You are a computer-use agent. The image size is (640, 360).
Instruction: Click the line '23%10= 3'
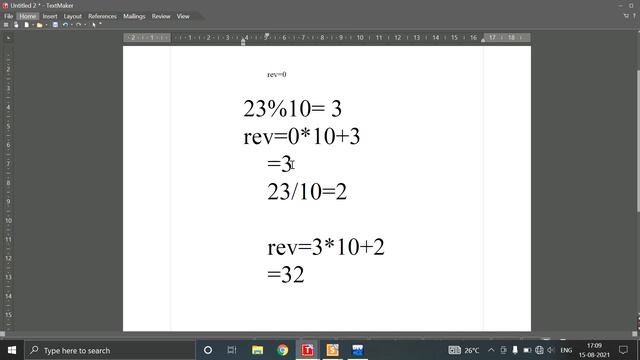click(292, 109)
